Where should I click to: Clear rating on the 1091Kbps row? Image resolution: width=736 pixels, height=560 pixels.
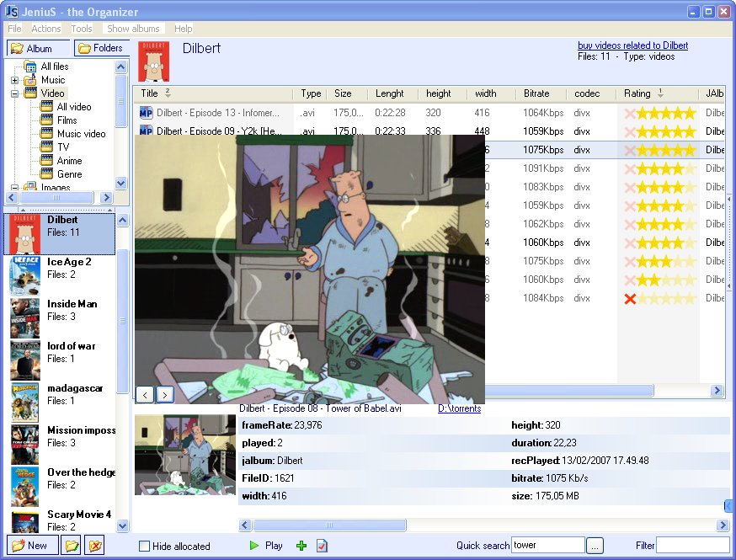point(630,168)
